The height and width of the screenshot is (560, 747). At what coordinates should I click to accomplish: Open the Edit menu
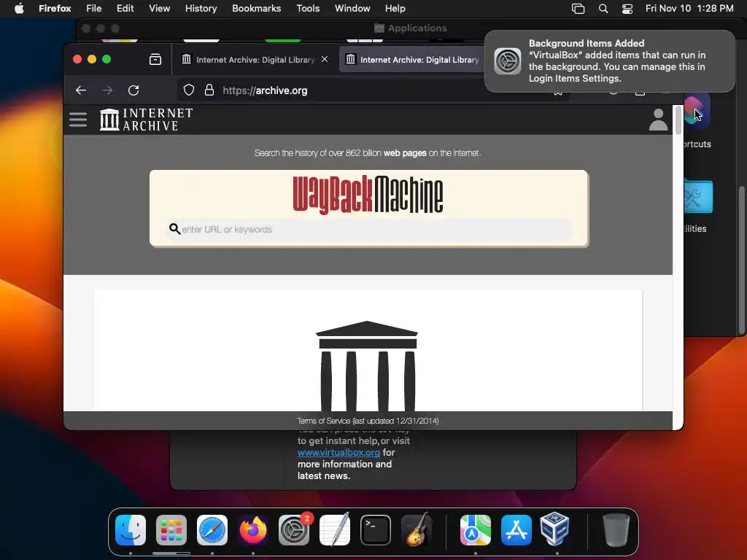point(125,9)
